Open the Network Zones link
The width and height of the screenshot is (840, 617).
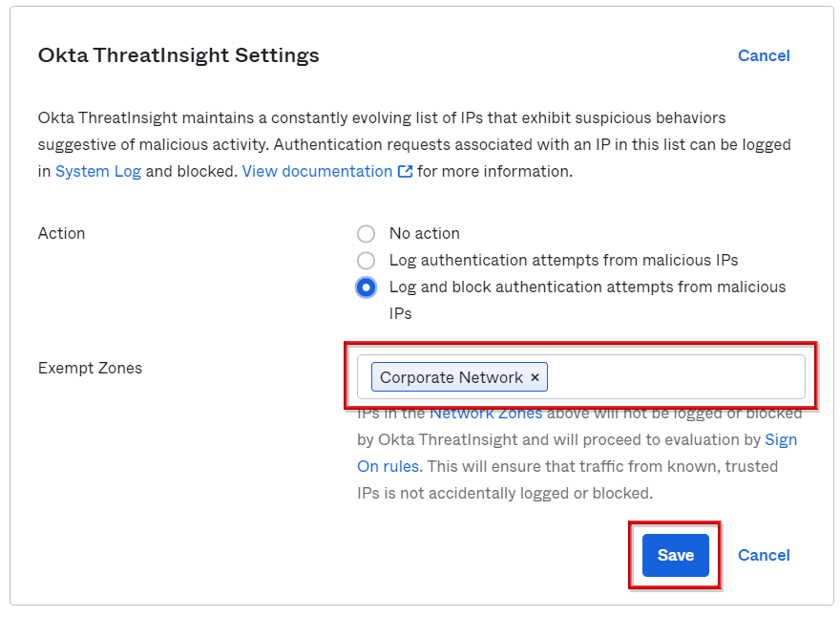(x=486, y=414)
